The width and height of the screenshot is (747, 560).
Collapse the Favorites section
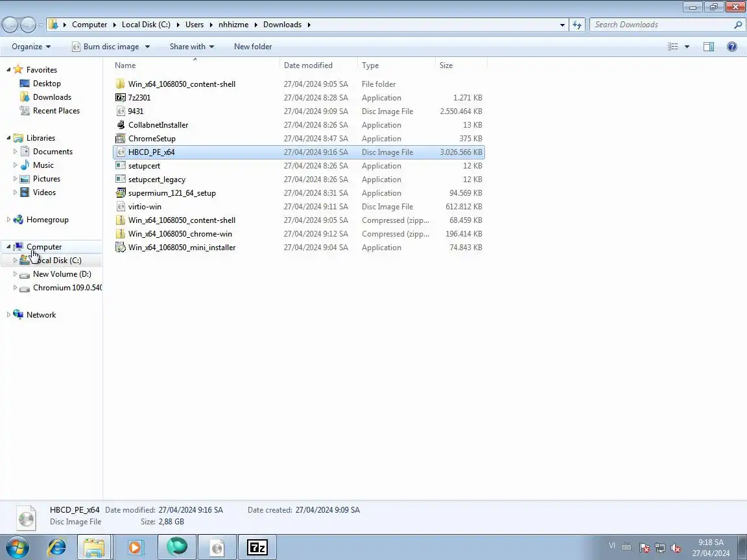[x=8, y=69]
